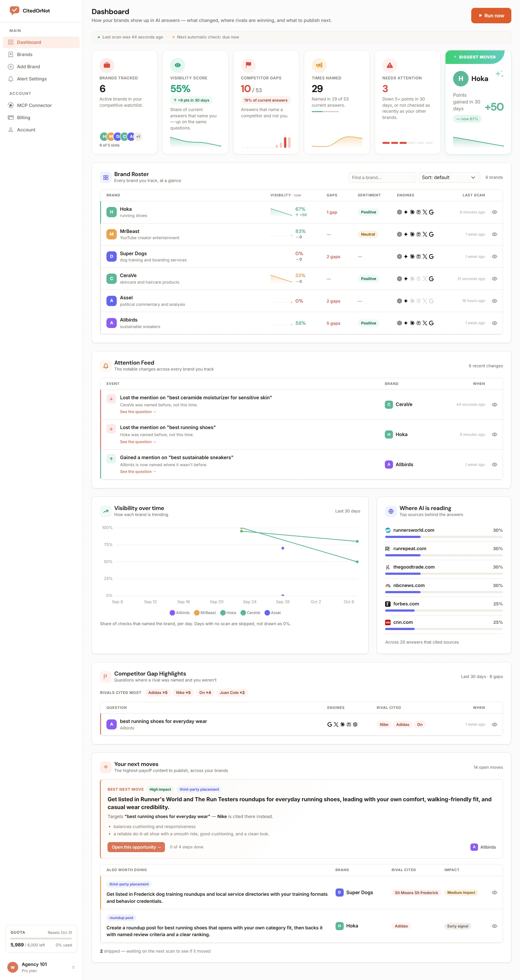Toggle the eye icon for Hoka roster row
The height and width of the screenshot is (980, 520).
coord(494,212)
